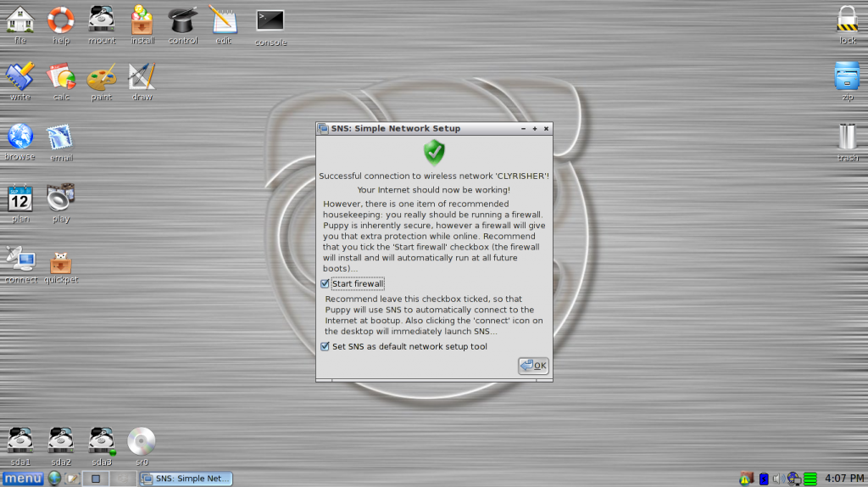This screenshot has width=868, height=487.
Task: Launch the play media icon
Action: pyautogui.click(x=61, y=197)
